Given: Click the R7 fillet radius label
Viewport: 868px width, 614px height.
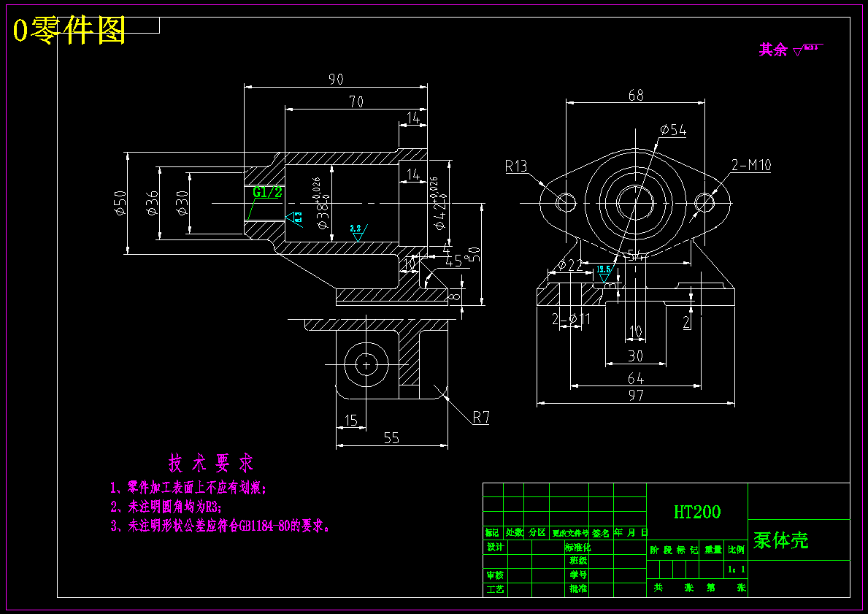Looking at the screenshot, I should point(481,417).
